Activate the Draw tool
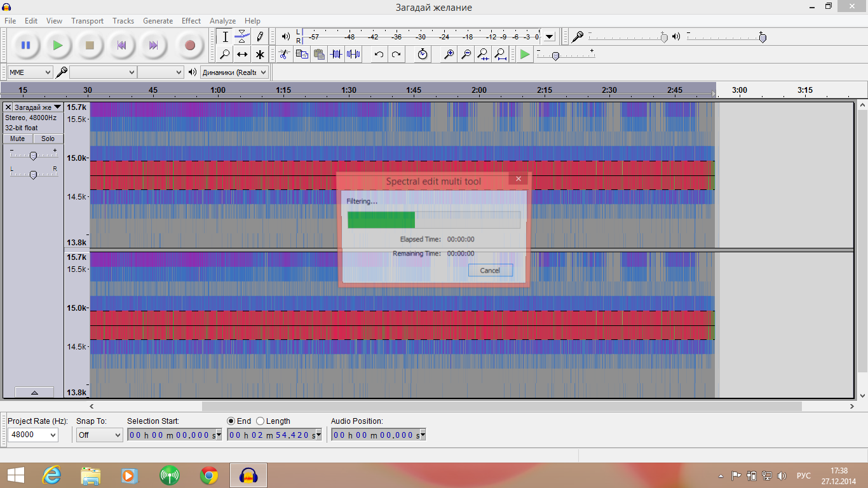This screenshot has width=868, height=488. tap(260, 36)
